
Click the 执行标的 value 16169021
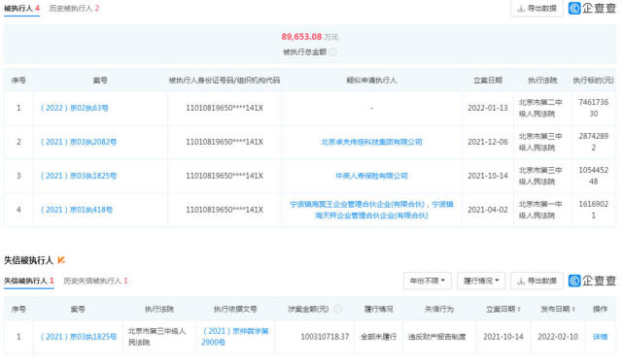click(x=594, y=210)
